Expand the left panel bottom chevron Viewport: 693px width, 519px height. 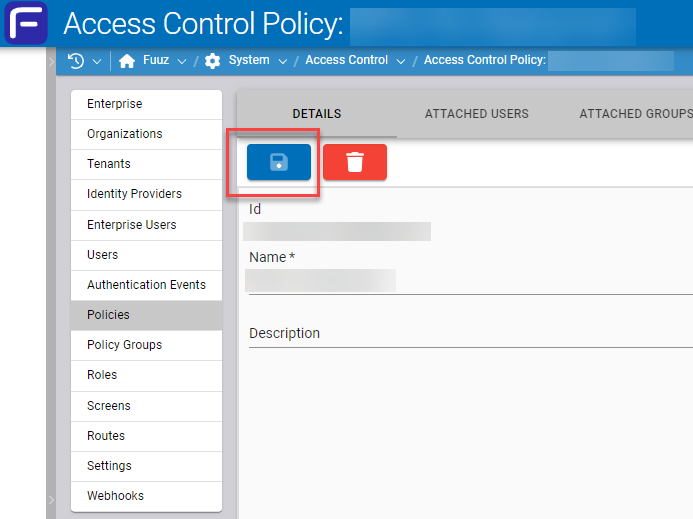51,500
